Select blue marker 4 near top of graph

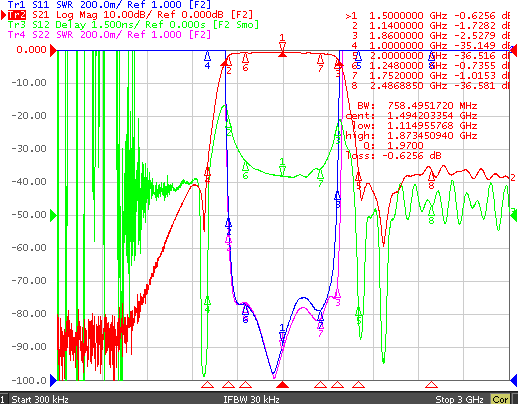(207, 61)
